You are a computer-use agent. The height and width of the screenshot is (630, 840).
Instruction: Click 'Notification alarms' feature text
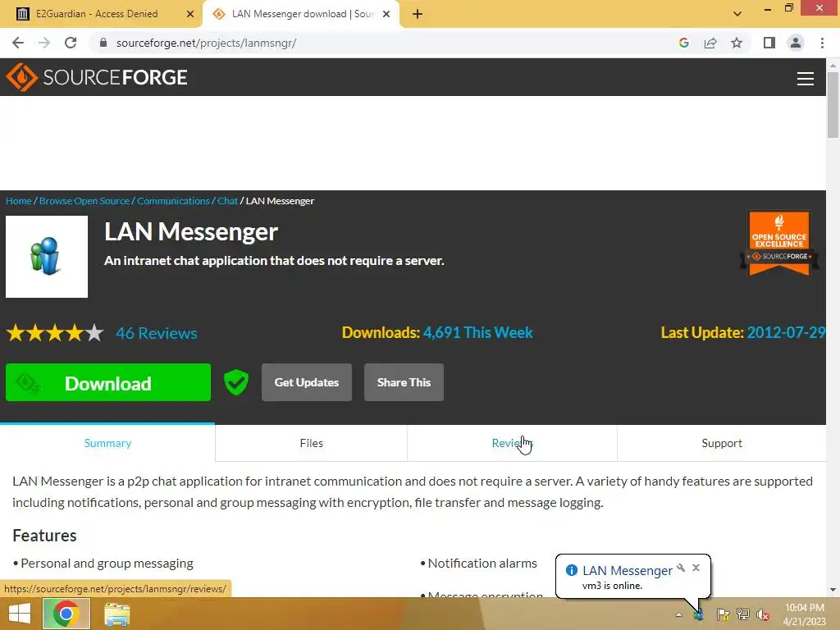click(x=482, y=564)
